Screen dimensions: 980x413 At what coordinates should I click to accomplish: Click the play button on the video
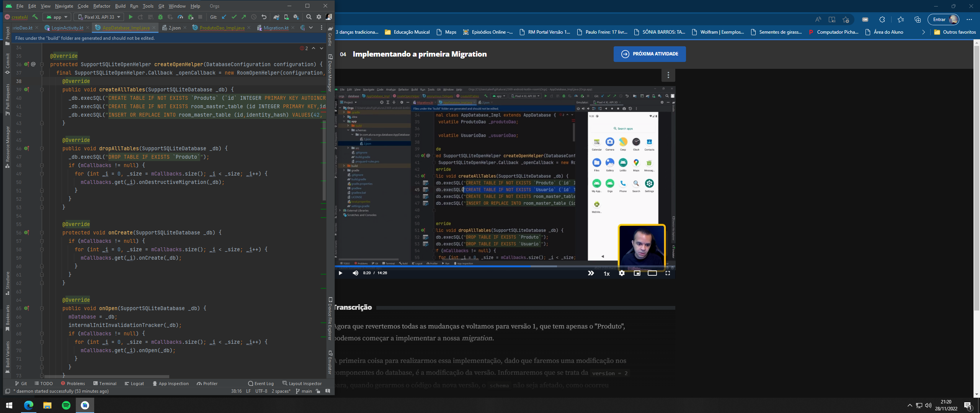(341, 273)
